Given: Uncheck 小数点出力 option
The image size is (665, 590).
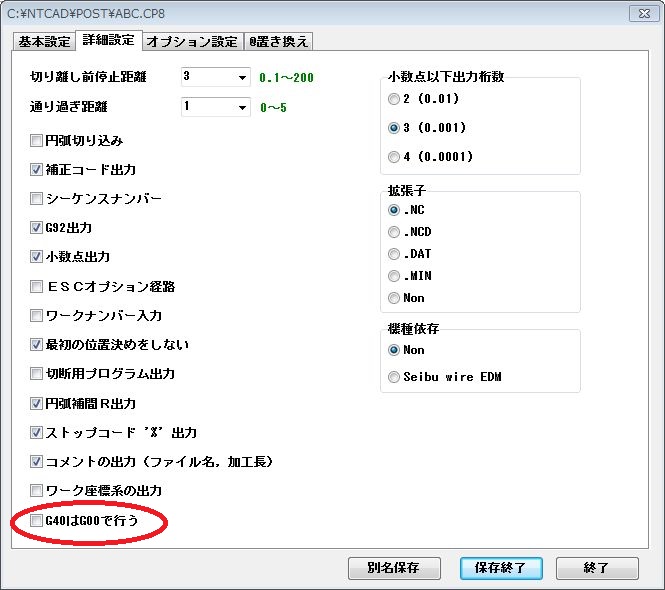Looking at the screenshot, I should 36,257.
